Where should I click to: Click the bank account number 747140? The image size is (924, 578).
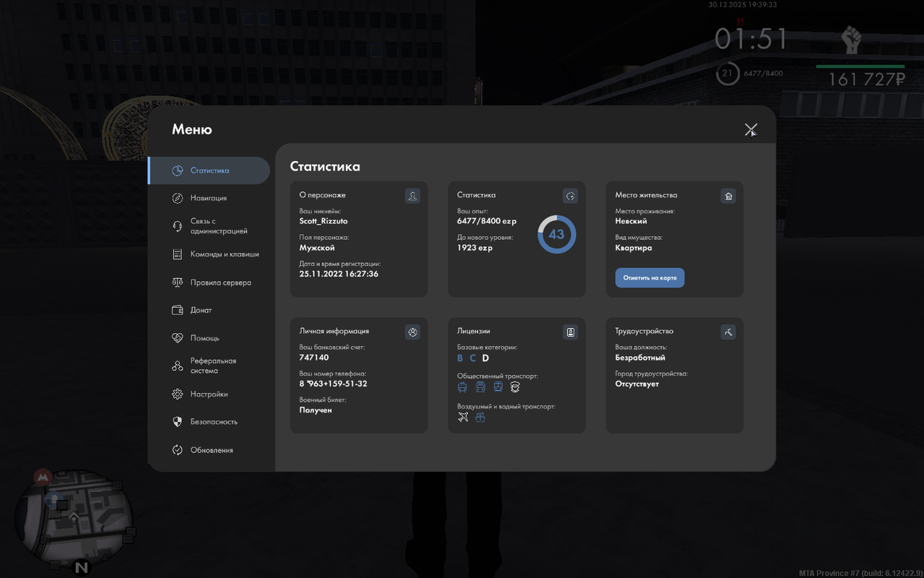(x=314, y=358)
